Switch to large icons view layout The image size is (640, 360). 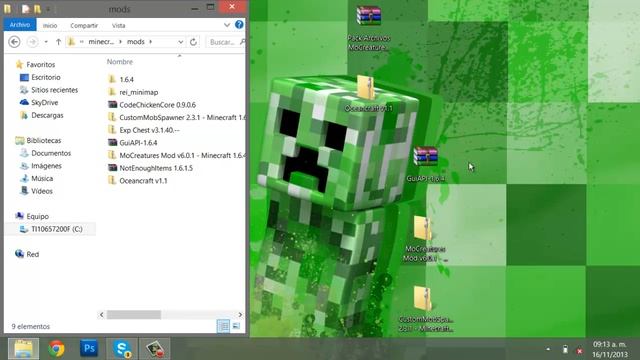237,326
